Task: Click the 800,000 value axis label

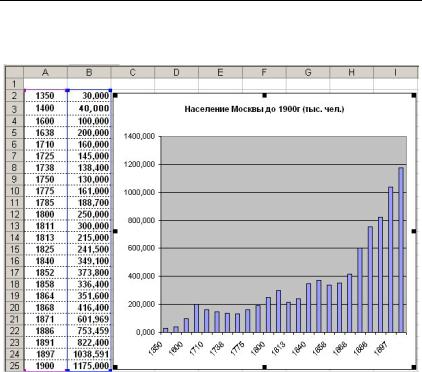Action: point(141,220)
